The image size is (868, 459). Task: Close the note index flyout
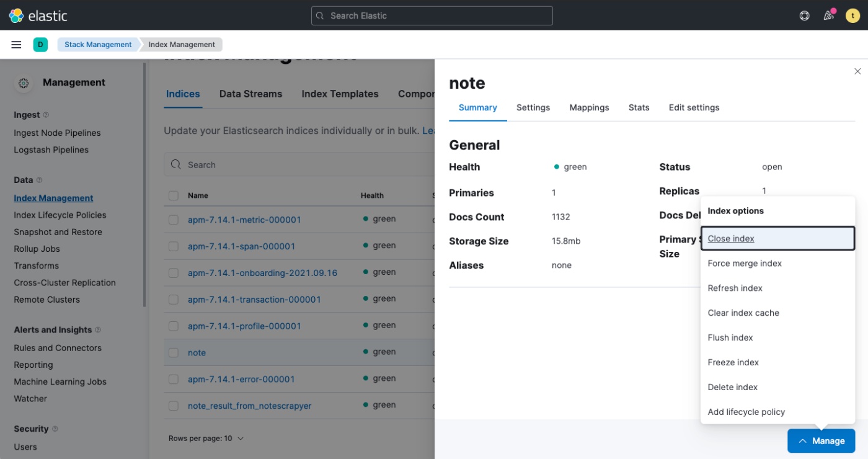[x=857, y=71]
